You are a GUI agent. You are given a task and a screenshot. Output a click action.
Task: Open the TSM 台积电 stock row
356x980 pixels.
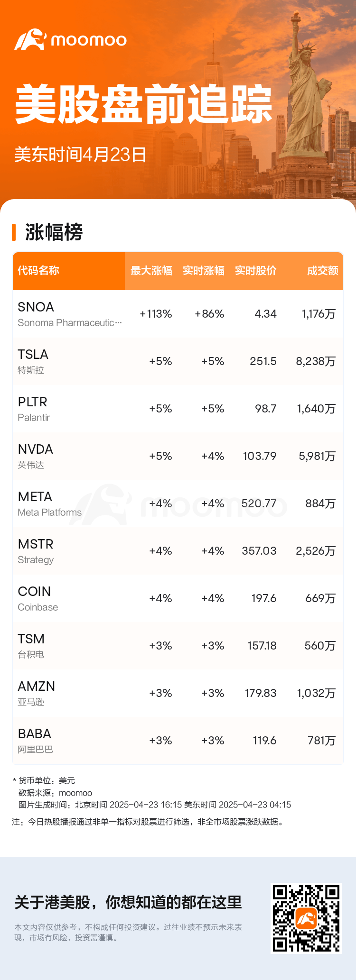178,646
